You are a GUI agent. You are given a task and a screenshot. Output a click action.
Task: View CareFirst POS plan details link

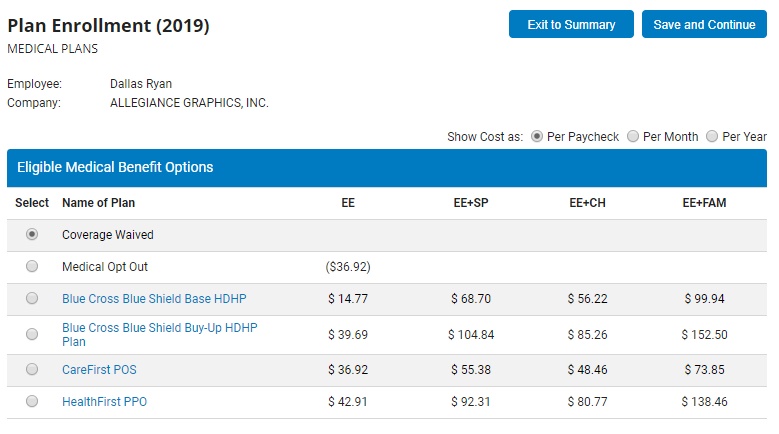(99, 370)
